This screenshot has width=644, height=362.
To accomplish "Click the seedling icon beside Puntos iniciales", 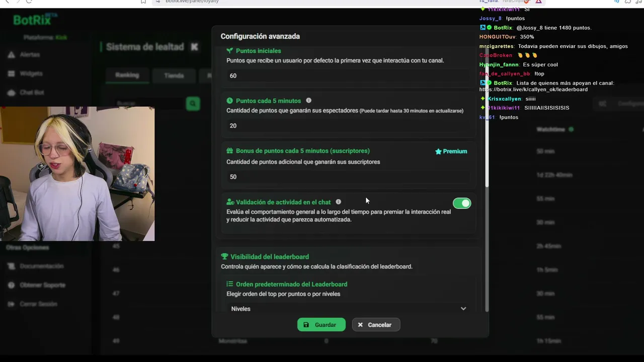I will tap(229, 51).
